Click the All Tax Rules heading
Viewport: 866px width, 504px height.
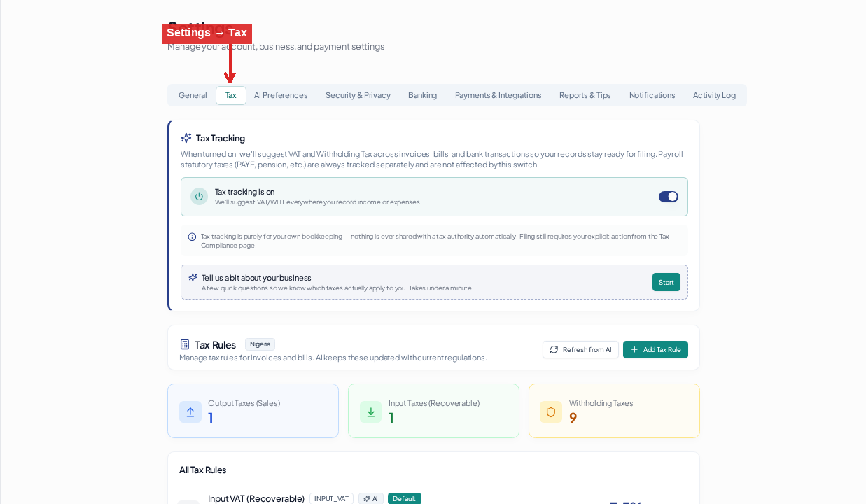[203, 470]
